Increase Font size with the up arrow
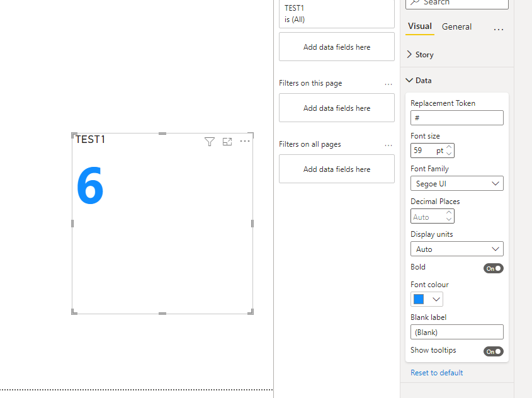The height and width of the screenshot is (398, 532). click(x=449, y=147)
